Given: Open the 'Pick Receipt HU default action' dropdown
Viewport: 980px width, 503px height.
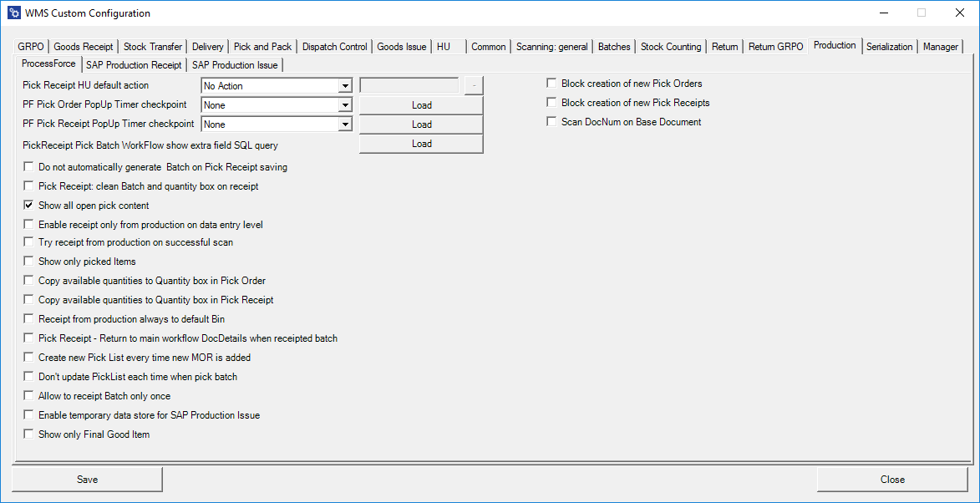Looking at the screenshot, I should [345, 86].
